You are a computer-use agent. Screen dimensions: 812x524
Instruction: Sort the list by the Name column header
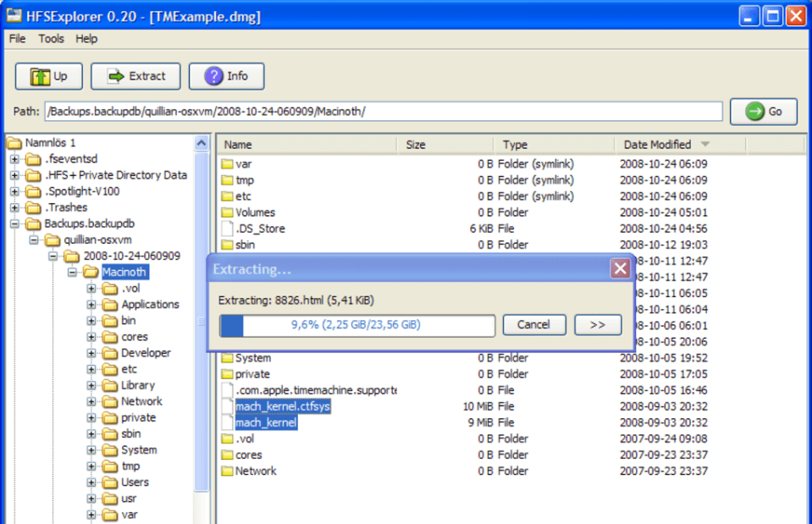[307, 145]
